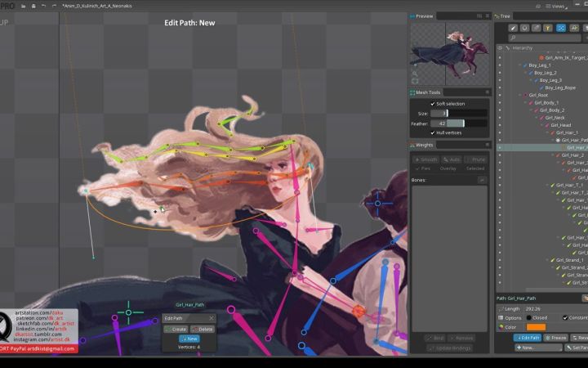This screenshot has width=588, height=368.
Task: Click the Girl_Hair_Path path icon in tree
Action: (558, 140)
